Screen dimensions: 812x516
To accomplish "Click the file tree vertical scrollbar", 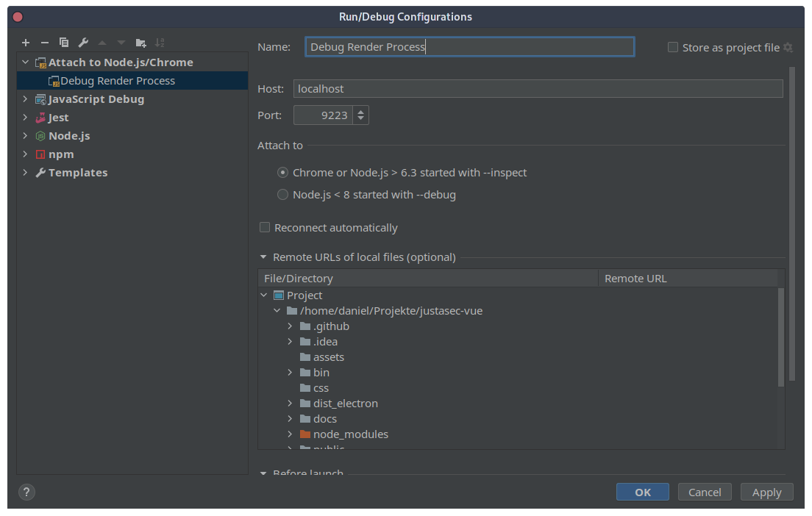I will 781,337.
